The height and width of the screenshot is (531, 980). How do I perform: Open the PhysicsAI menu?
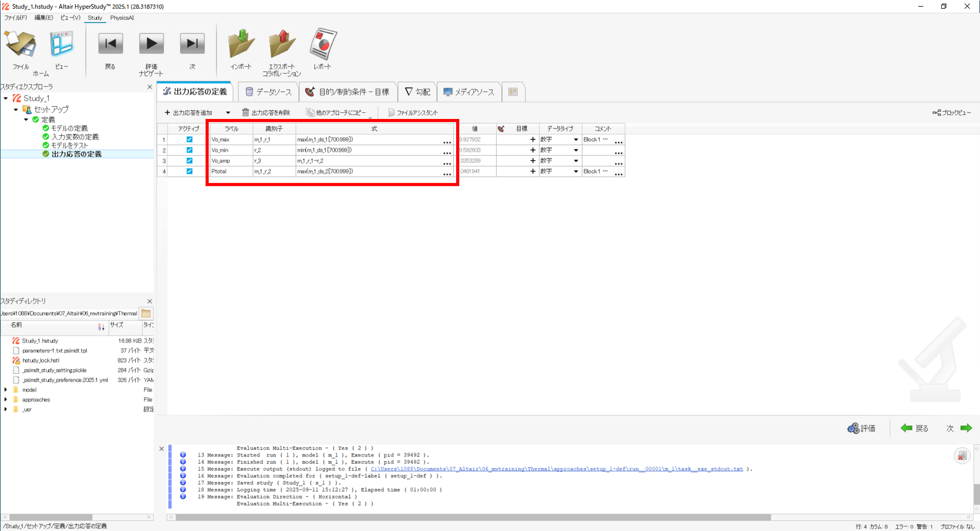pos(122,18)
